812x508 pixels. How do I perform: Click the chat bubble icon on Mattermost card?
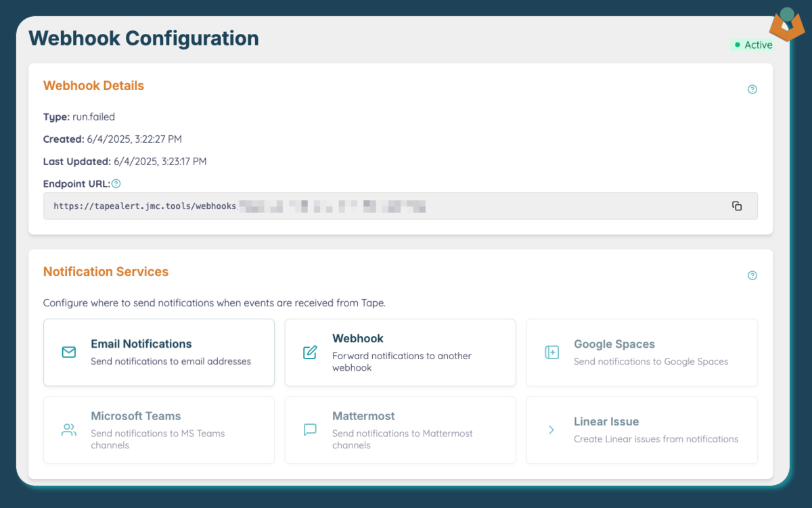pyautogui.click(x=310, y=430)
